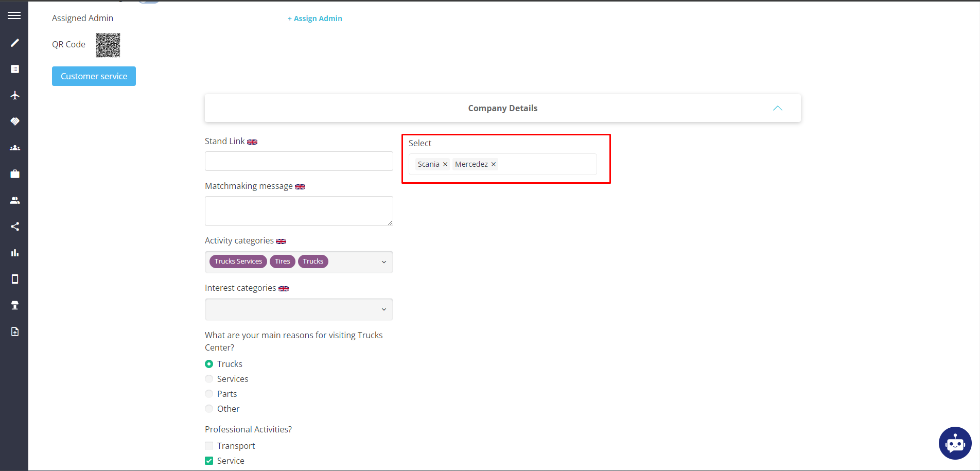Open the briefcase section from the sidebar
The image size is (980, 471).
coord(14,173)
